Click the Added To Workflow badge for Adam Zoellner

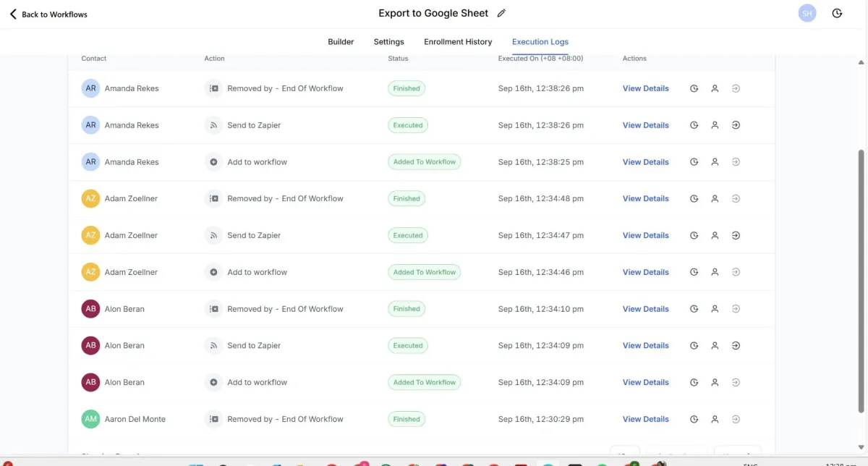(424, 272)
